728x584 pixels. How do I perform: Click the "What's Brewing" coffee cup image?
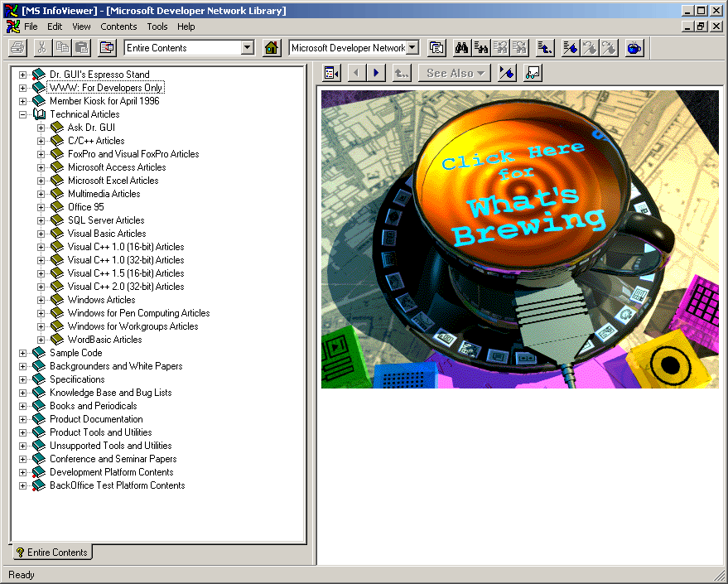(520, 239)
